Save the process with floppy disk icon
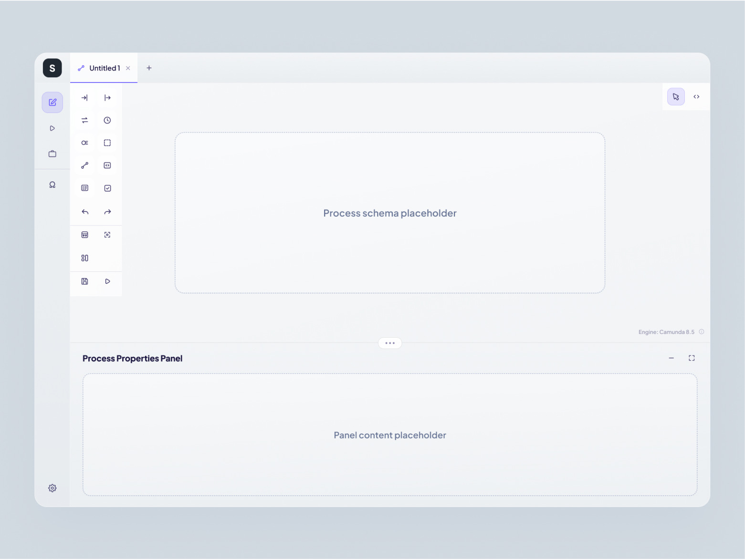This screenshot has width=745, height=560. pos(84,281)
